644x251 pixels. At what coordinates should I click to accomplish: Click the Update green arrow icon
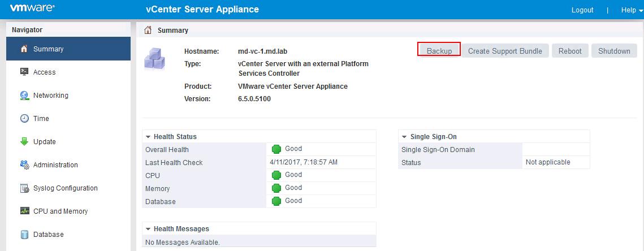tap(24, 142)
